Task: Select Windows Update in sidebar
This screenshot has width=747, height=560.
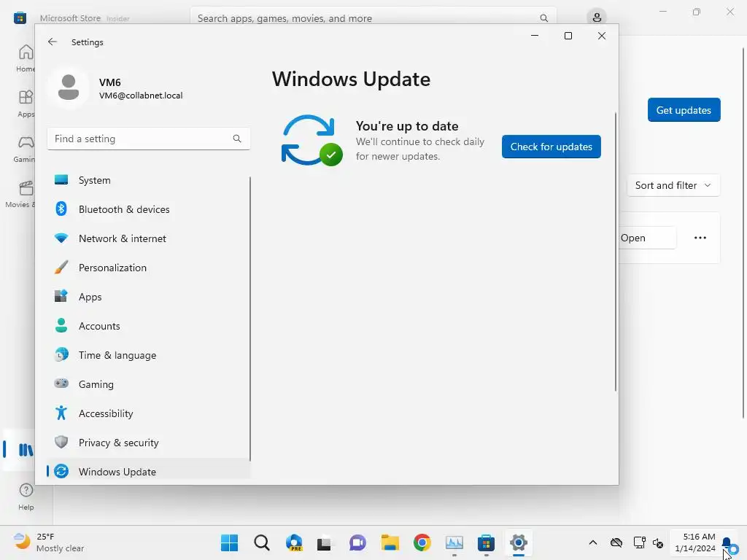Action: 149,472
